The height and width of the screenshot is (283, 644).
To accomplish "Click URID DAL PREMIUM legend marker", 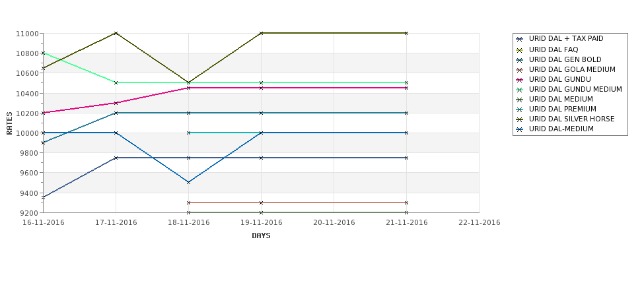I will [520, 110].
